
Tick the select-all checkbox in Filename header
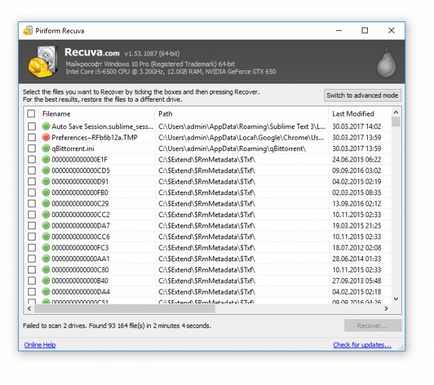(31, 114)
